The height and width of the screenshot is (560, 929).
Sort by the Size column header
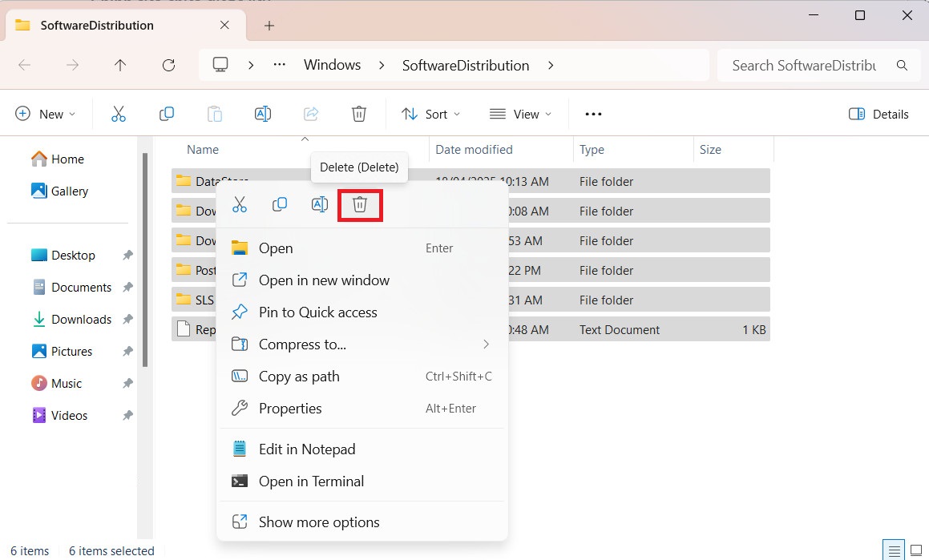click(710, 150)
